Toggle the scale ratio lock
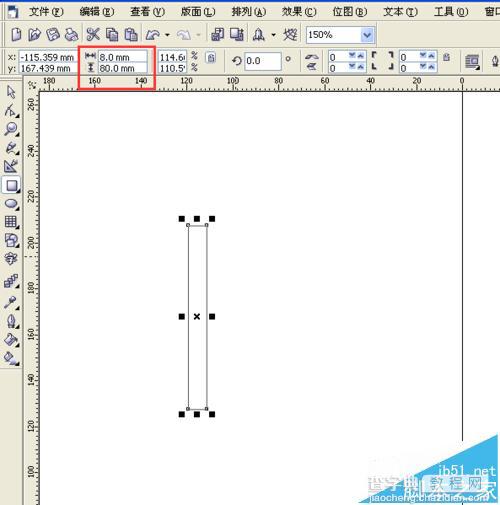The height and width of the screenshot is (505, 500). (211, 58)
